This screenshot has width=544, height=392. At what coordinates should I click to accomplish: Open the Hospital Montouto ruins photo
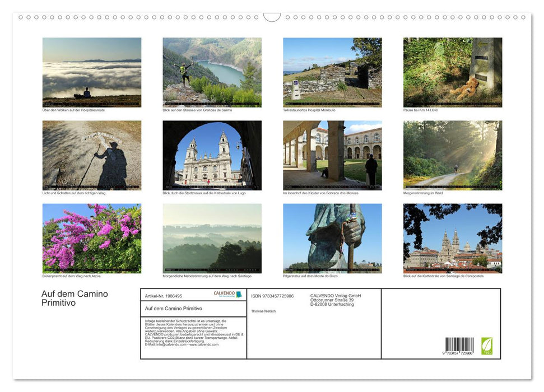332,72
